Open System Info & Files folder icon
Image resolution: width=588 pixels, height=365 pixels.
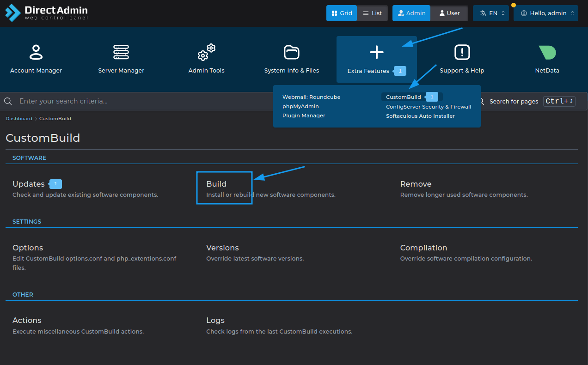click(x=292, y=52)
